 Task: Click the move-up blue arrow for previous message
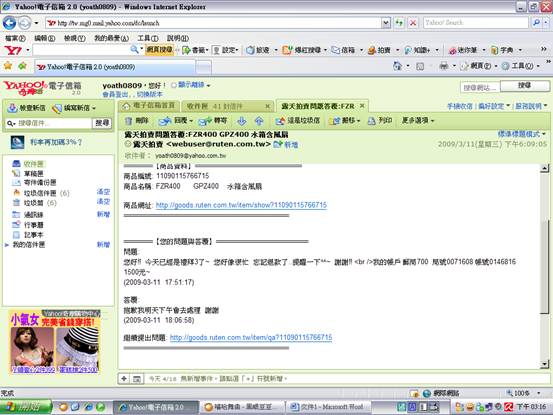[x=259, y=121]
